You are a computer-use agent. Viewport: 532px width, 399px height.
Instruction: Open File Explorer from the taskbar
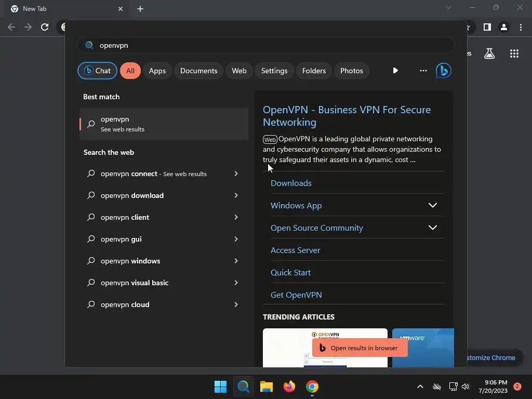pyautogui.click(x=267, y=387)
